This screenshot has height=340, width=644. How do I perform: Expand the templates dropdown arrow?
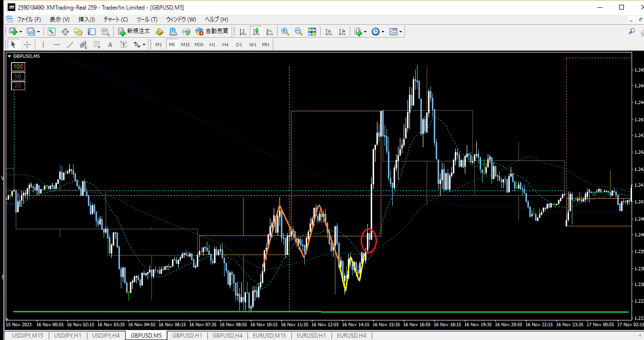pos(400,32)
